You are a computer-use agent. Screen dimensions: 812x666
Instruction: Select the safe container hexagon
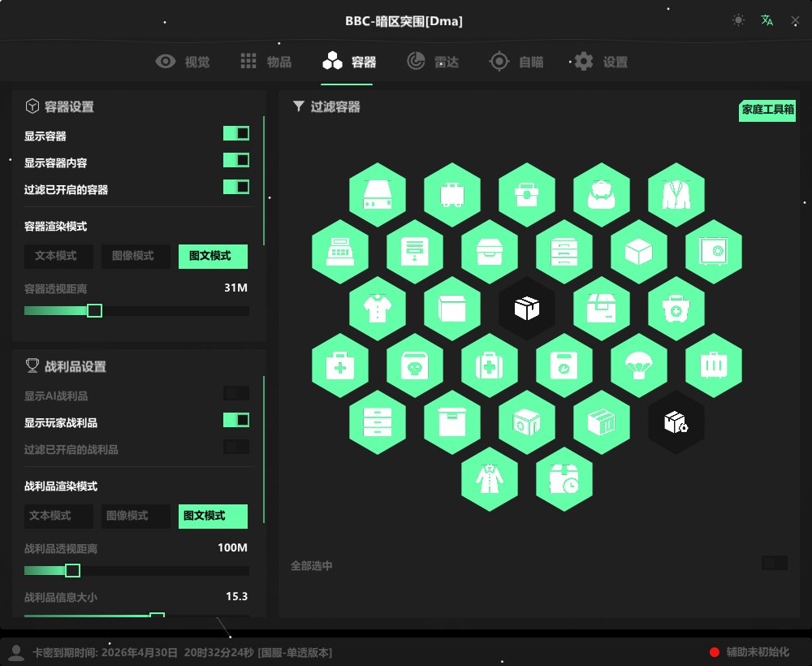click(x=713, y=252)
